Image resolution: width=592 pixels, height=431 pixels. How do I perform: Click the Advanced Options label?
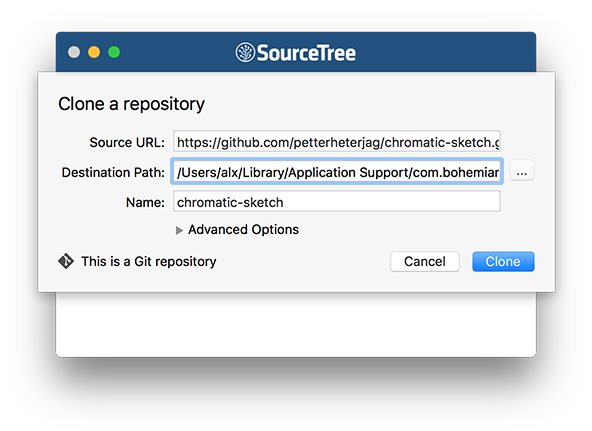[x=244, y=229]
